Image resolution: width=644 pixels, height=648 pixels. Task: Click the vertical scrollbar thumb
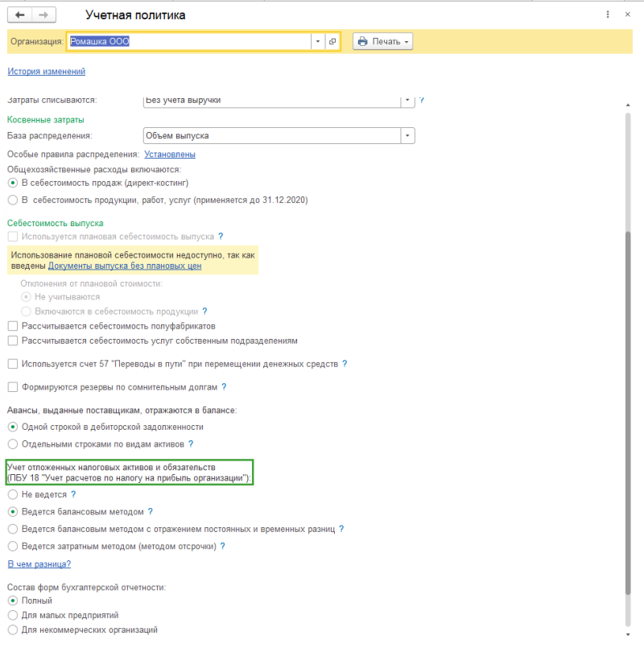(628, 413)
